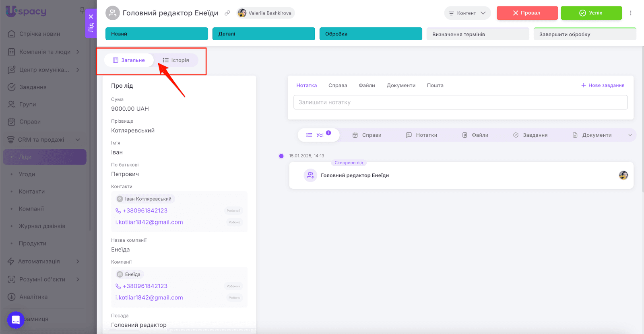Open Угоди in the sidebar
644x334 pixels.
[27, 174]
